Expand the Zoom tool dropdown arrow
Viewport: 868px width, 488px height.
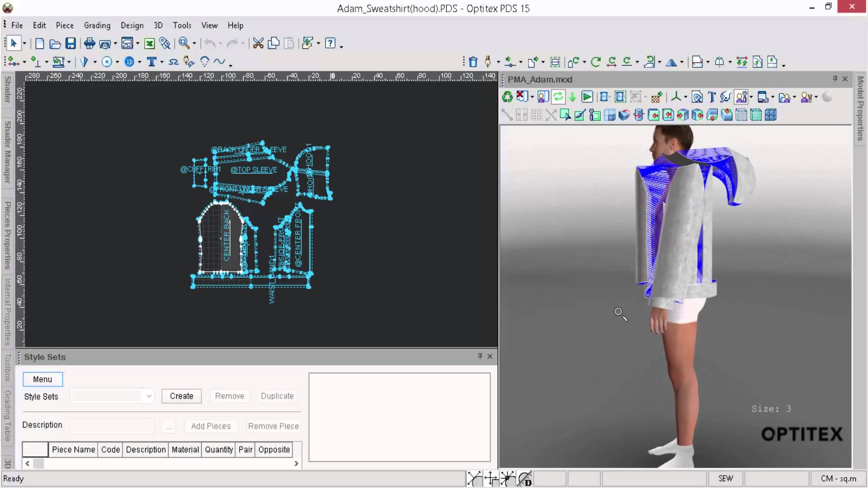point(194,44)
